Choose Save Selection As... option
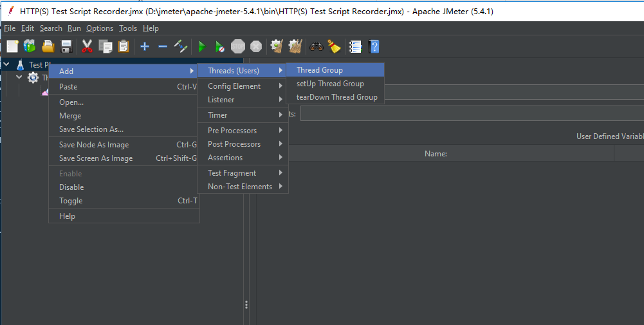This screenshot has width=644, height=325. [x=124, y=129]
